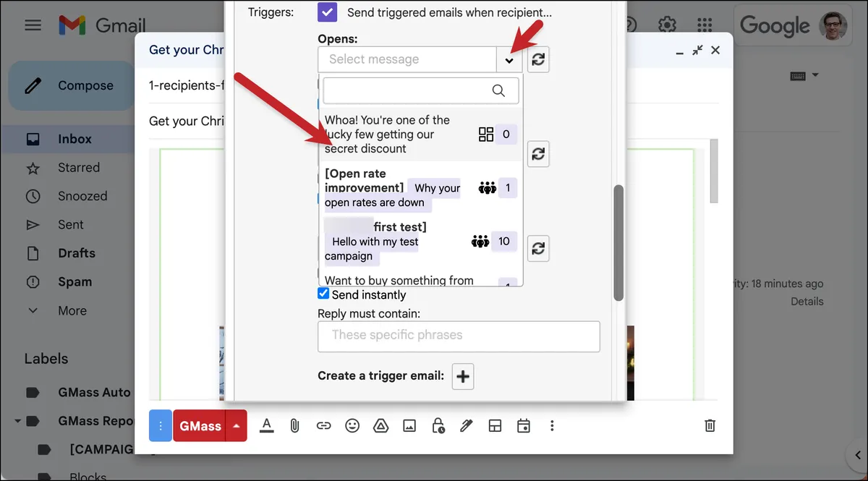Viewport: 868px width, 481px height.
Task: Open the Starred folder
Action: point(78,168)
